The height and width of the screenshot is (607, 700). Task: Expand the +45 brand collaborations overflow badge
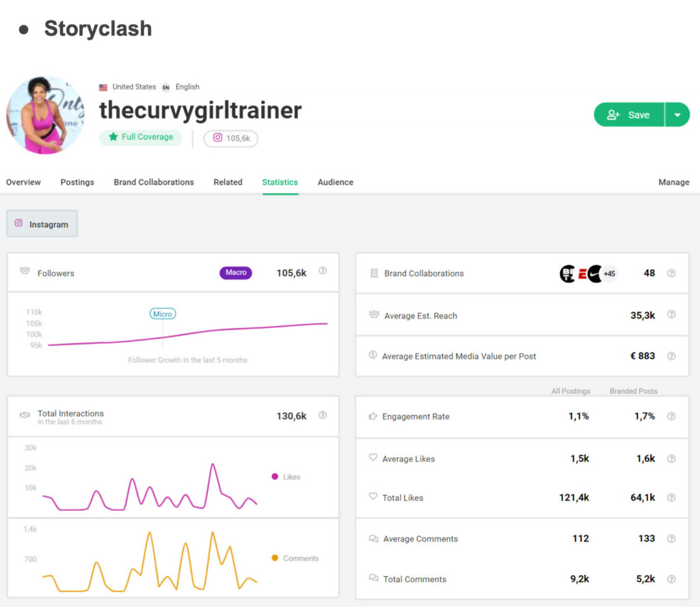(608, 273)
